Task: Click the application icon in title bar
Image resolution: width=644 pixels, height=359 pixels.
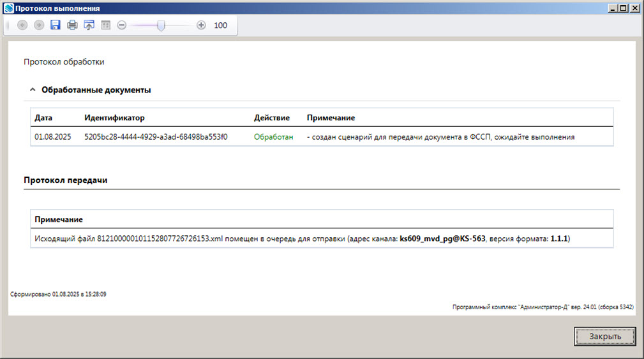Action: click(x=8, y=8)
